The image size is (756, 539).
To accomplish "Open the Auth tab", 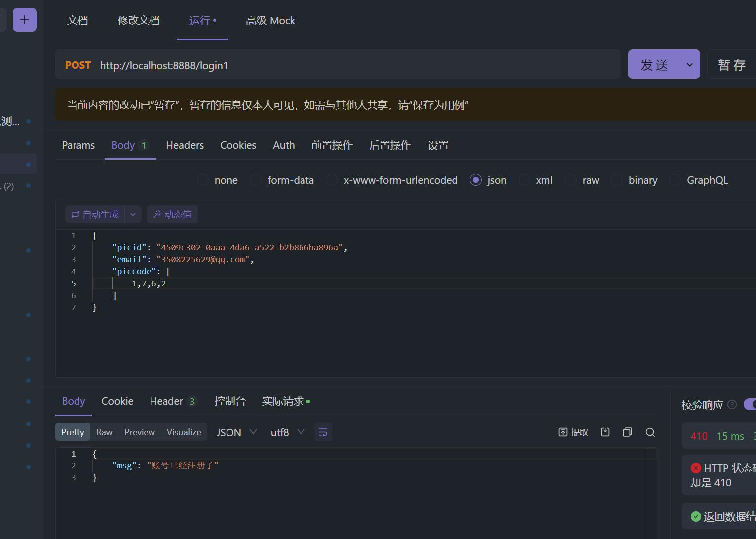I will tap(284, 145).
